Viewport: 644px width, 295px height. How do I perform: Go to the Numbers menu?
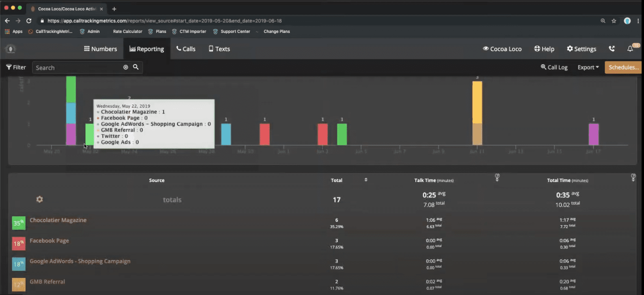(x=100, y=49)
